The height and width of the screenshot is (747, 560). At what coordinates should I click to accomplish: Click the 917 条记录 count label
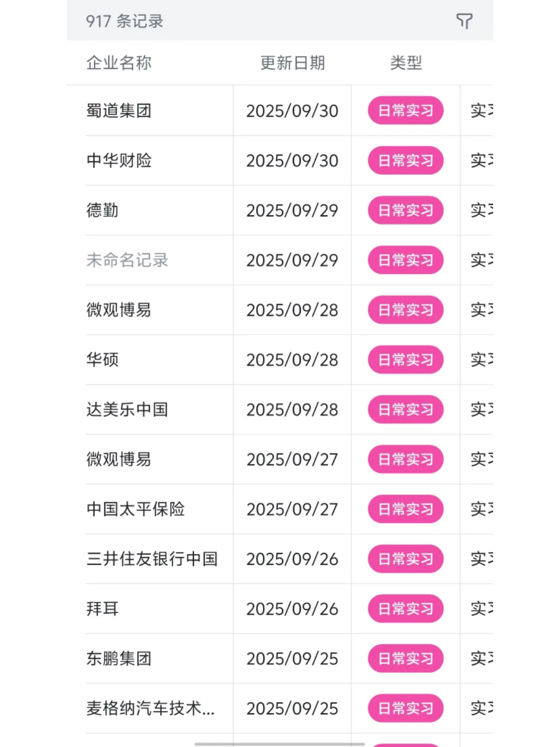[124, 21]
